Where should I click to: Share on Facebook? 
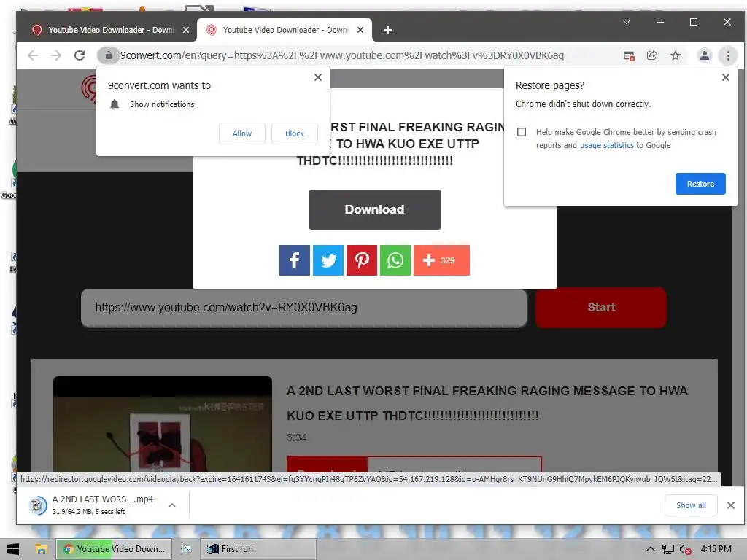point(295,260)
